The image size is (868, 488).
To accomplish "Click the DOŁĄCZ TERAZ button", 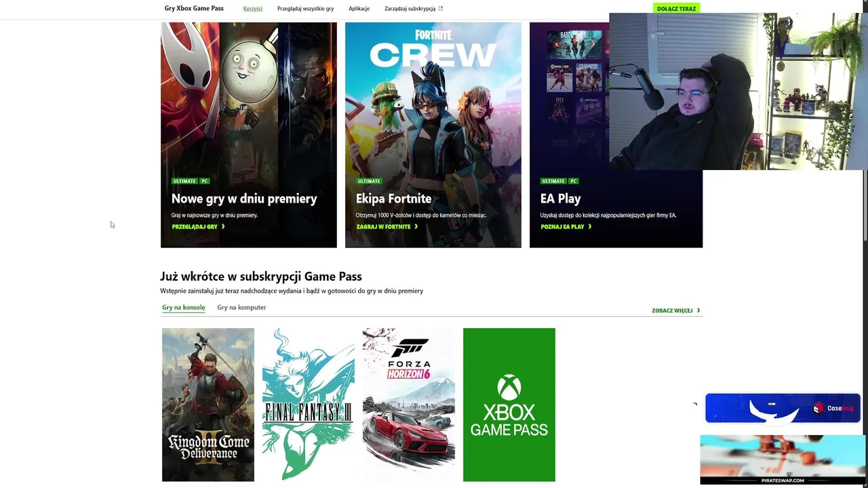I will [x=676, y=9].
